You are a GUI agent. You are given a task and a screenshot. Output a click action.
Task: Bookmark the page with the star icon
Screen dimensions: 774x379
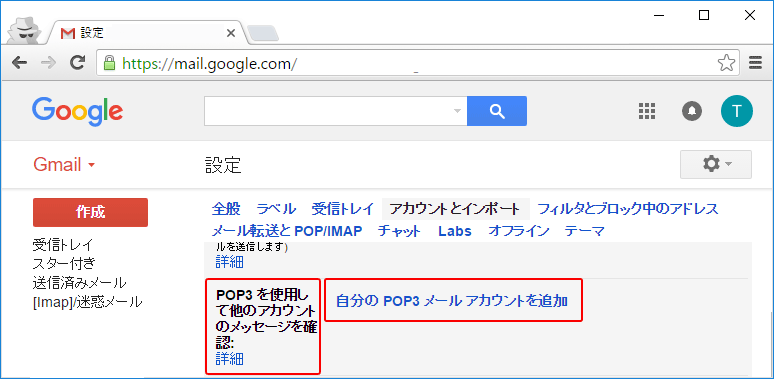point(726,63)
